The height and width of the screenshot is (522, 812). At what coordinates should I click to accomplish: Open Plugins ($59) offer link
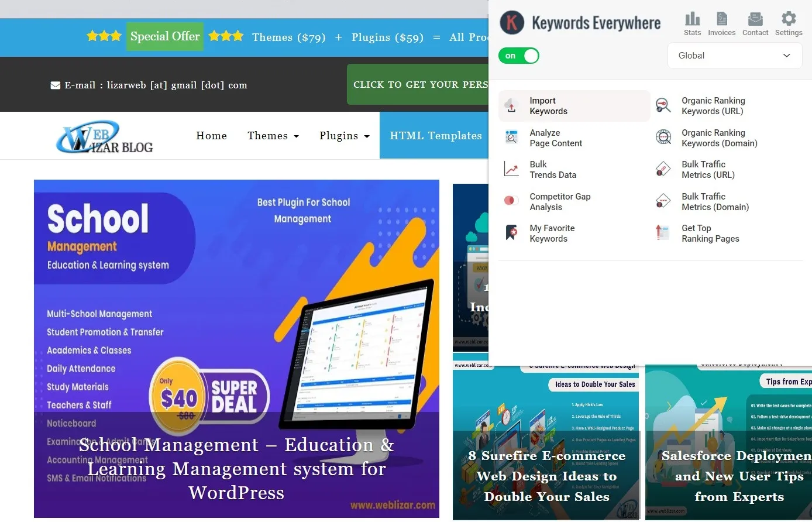pyautogui.click(x=387, y=37)
